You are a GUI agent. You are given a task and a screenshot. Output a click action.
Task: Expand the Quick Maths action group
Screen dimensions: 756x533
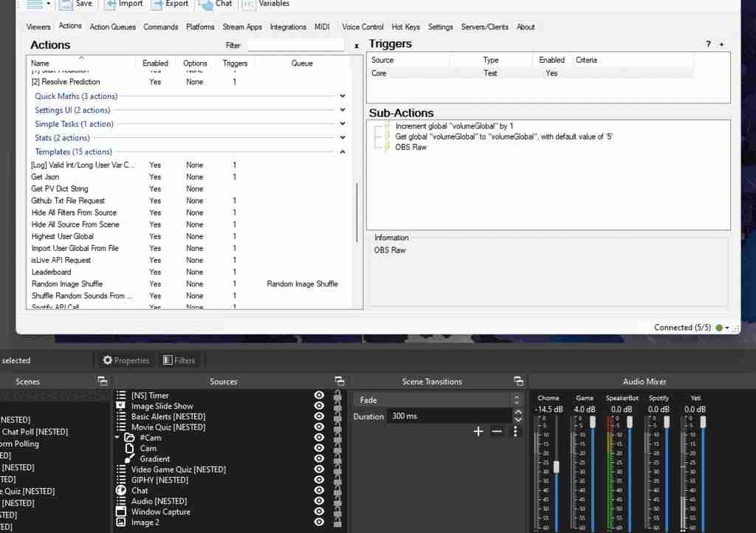(343, 96)
